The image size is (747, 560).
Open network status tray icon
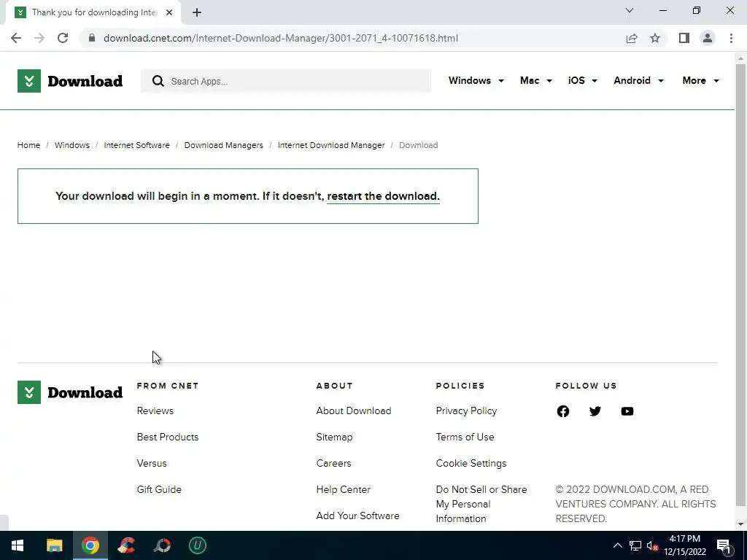[x=635, y=545]
